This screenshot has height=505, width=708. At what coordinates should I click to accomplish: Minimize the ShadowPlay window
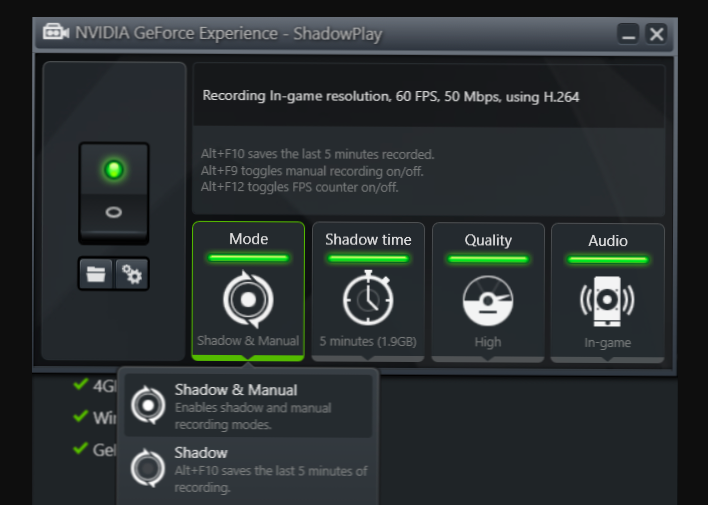tap(628, 34)
